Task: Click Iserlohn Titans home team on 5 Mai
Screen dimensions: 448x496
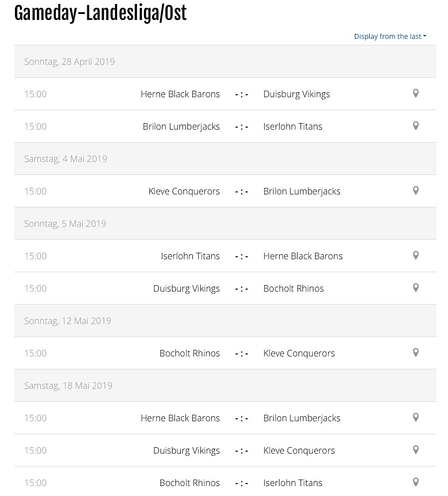Action: 190,256
